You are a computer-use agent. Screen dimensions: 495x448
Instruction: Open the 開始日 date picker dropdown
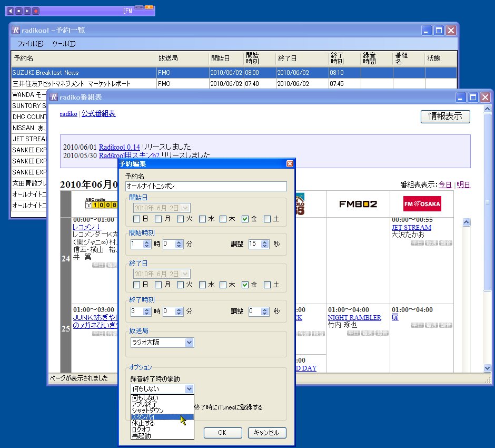185,208
